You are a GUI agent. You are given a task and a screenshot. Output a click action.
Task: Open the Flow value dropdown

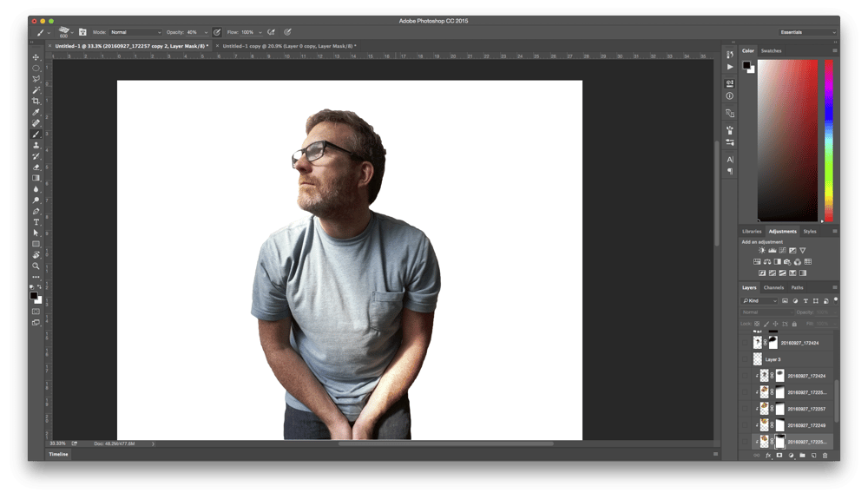point(260,32)
